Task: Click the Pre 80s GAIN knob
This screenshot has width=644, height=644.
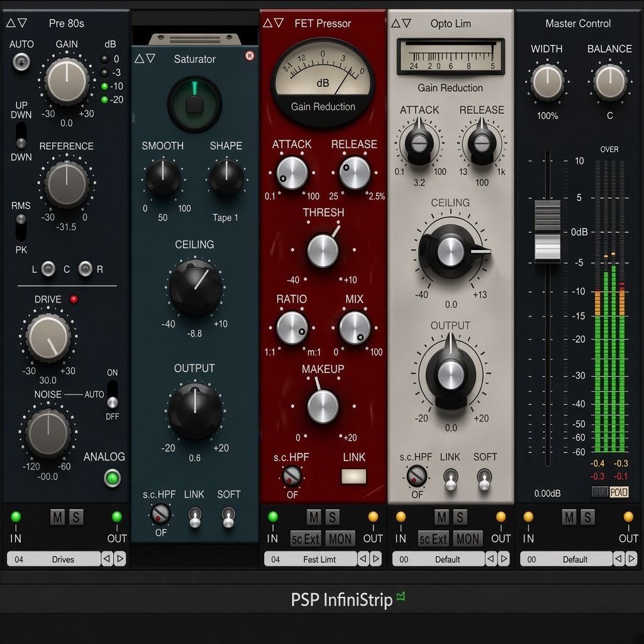Action: click(x=67, y=80)
